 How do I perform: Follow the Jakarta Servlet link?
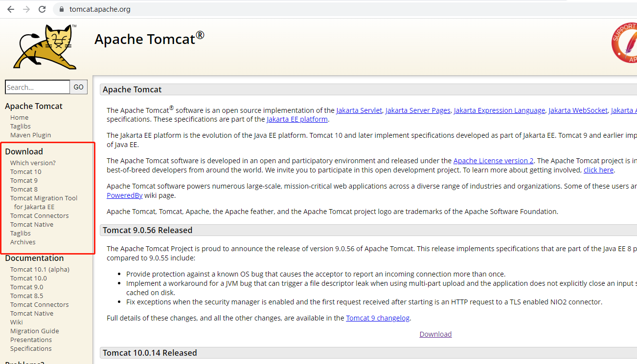coord(359,110)
